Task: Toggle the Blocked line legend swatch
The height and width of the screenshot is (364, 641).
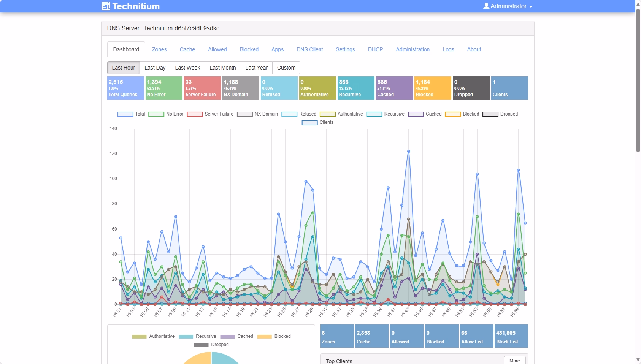Action: (452, 114)
